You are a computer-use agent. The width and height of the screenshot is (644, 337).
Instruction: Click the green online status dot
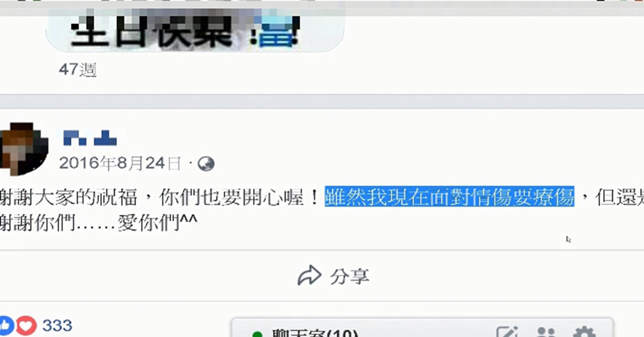pyautogui.click(x=257, y=334)
